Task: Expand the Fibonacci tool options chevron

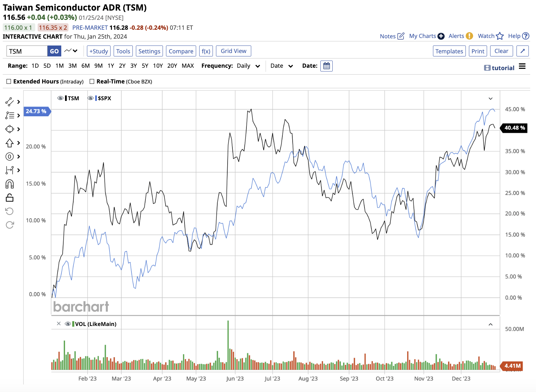Action: coord(18,115)
